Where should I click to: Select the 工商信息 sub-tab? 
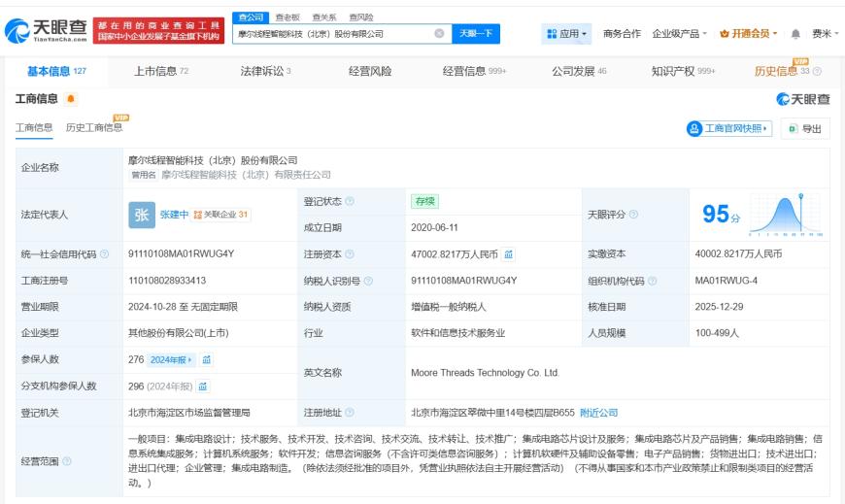34,128
